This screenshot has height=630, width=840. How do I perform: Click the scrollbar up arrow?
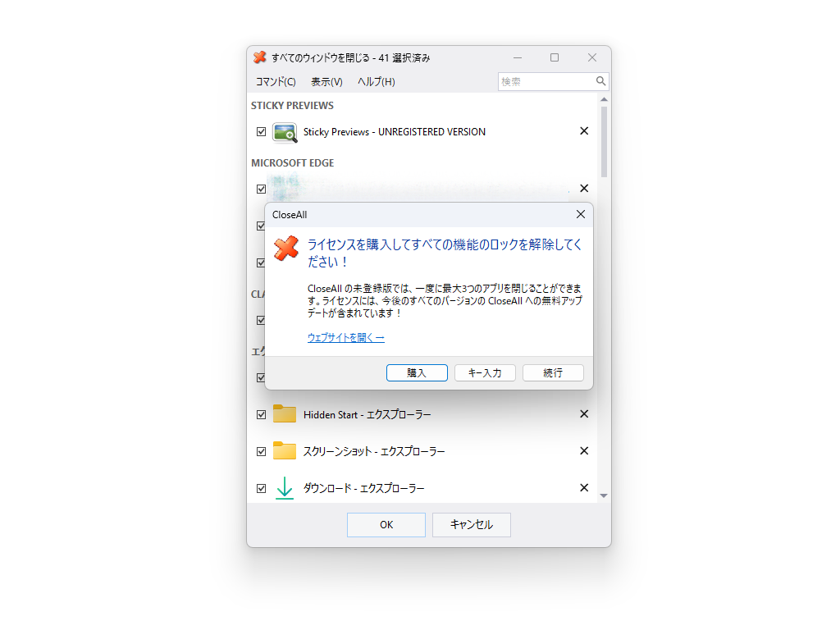604,99
